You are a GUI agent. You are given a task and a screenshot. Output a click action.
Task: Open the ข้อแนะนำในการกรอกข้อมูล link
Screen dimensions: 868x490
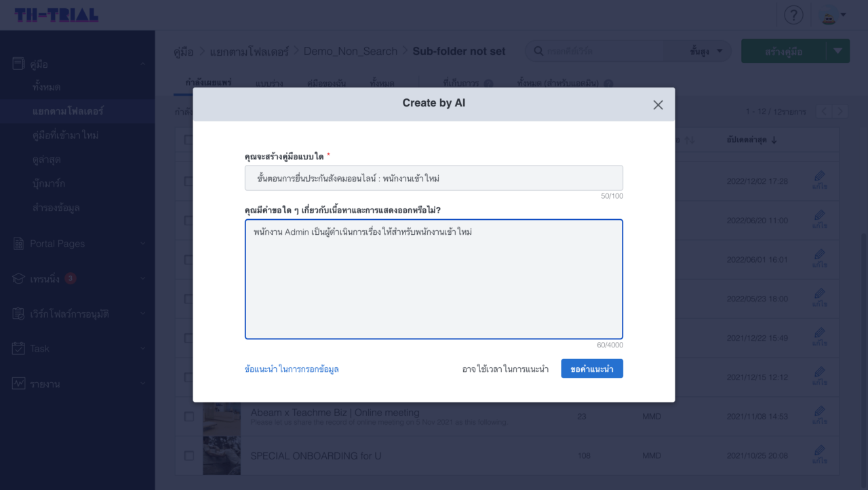coord(291,369)
